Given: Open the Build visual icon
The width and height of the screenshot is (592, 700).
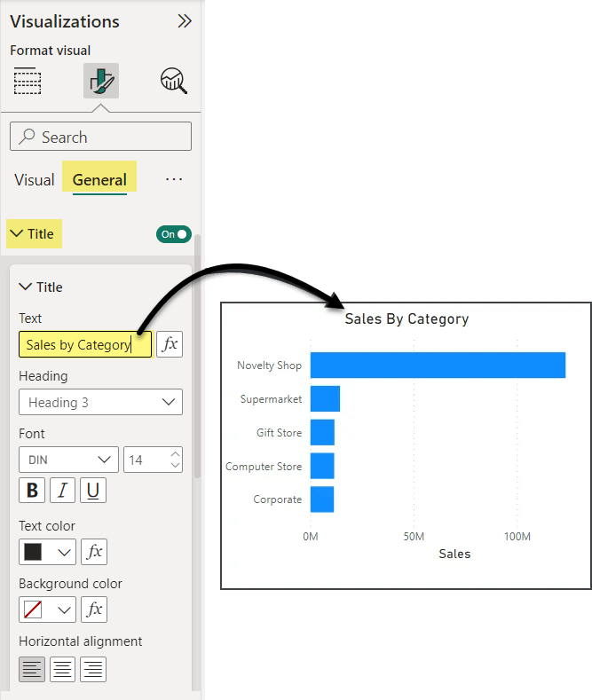Looking at the screenshot, I should tap(28, 81).
